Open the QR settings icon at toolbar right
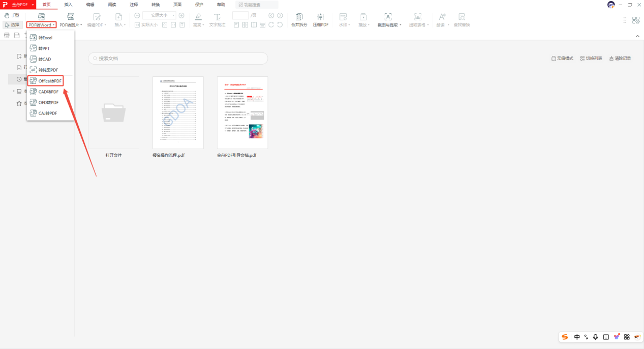 tap(636, 20)
